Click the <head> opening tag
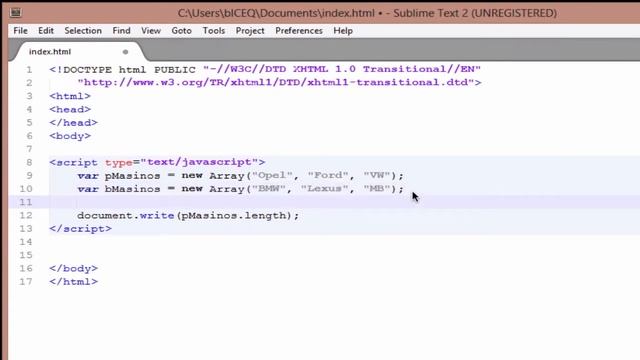640x360 pixels. click(70, 109)
